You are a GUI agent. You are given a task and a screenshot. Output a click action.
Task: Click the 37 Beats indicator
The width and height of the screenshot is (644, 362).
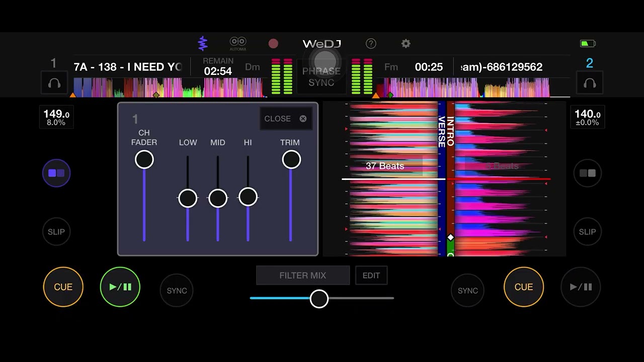click(x=385, y=166)
